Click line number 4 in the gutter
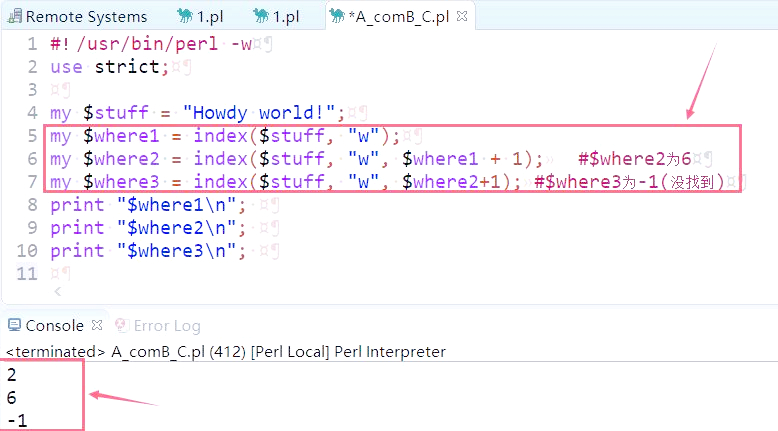This screenshot has height=431, width=778. point(32,113)
